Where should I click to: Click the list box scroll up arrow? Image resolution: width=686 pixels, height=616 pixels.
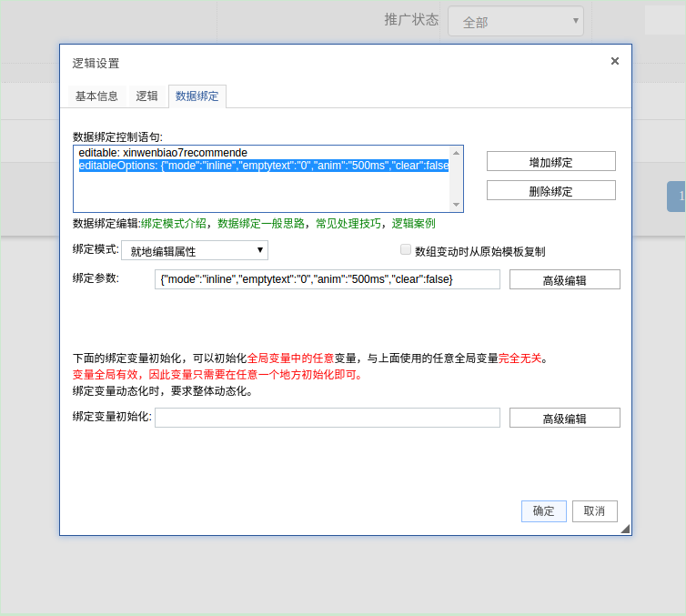[x=457, y=153]
